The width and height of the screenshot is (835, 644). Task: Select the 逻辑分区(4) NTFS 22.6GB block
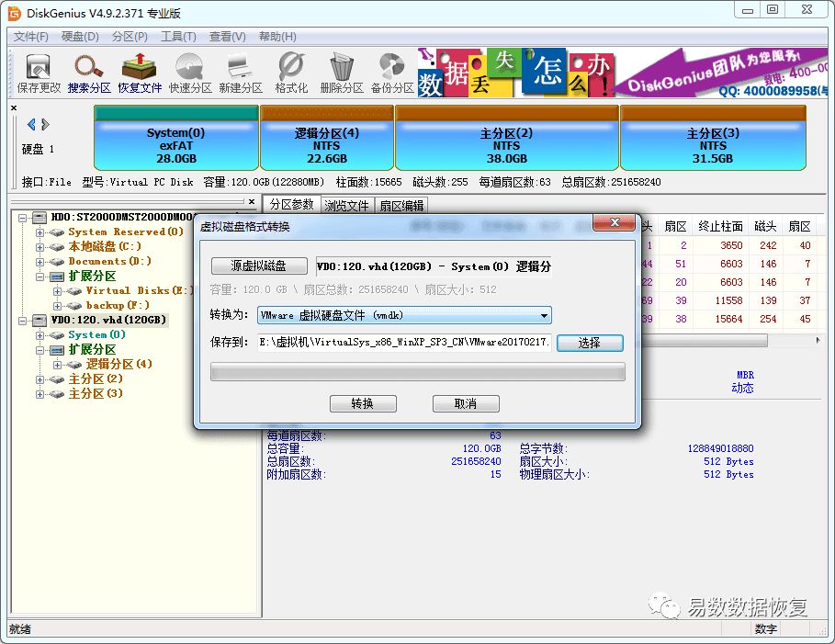point(326,137)
